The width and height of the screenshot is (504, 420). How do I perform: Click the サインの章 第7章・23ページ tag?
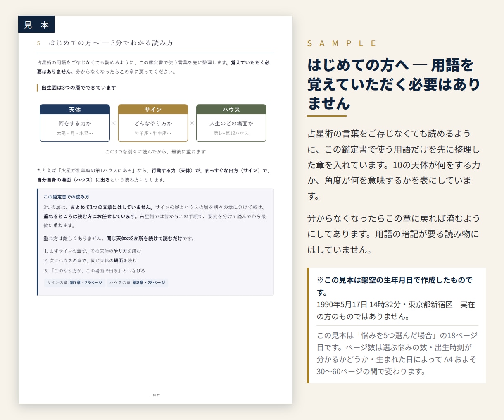(x=75, y=283)
